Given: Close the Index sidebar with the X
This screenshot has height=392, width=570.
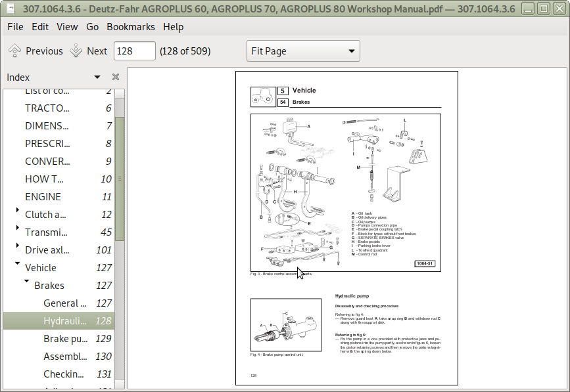Looking at the screenshot, I should pos(116,77).
